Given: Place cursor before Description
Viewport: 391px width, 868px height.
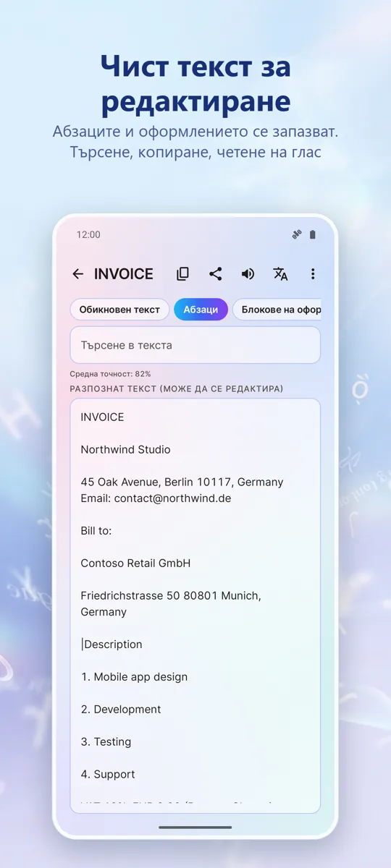Looking at the screenshot, I should click(82, 644).
